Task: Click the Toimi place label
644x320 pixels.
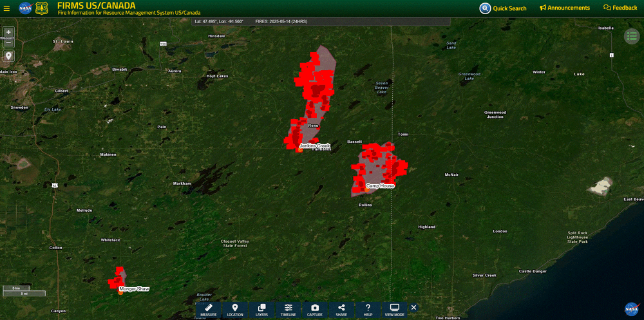Action: 403,135
